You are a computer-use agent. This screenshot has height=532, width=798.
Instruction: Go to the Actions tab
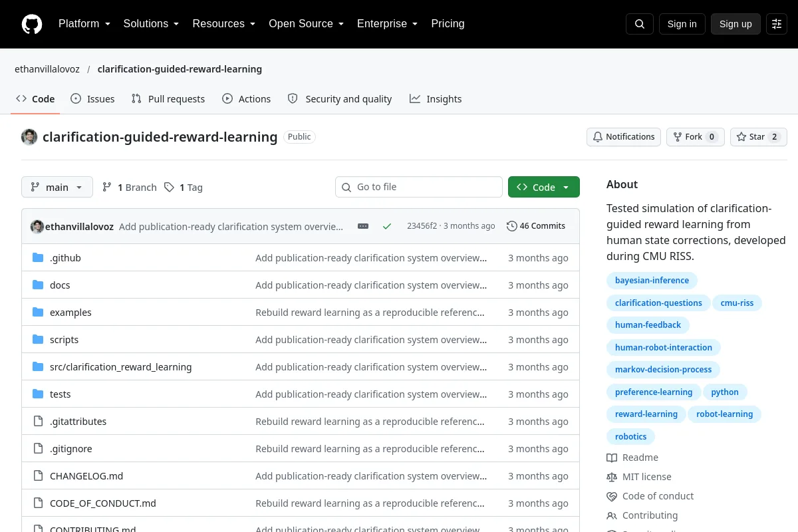pos(247,99)
